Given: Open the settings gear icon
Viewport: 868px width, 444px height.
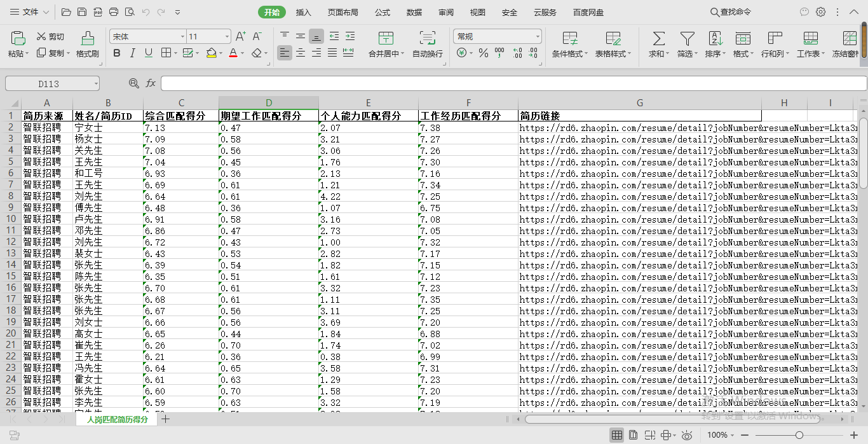Looking at the screenshot, I should [821, 12].
